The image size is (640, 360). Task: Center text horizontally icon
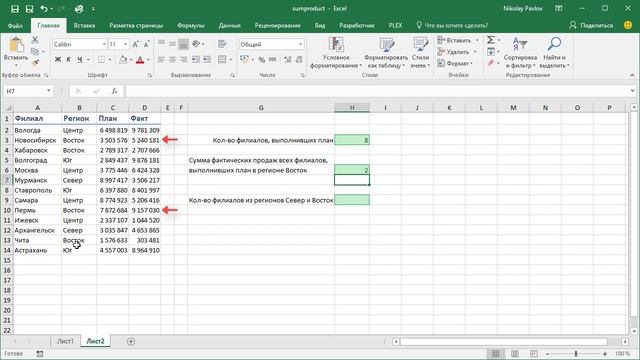coord(173,60)
